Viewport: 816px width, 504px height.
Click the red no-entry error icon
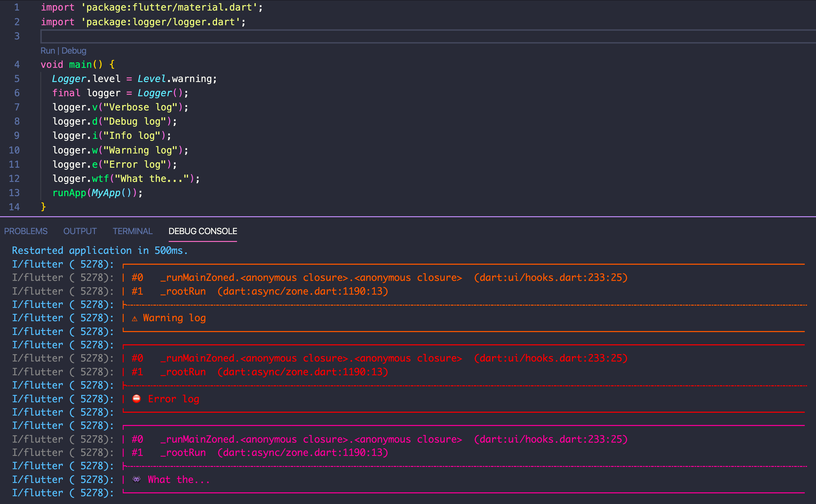coord(136,399)
